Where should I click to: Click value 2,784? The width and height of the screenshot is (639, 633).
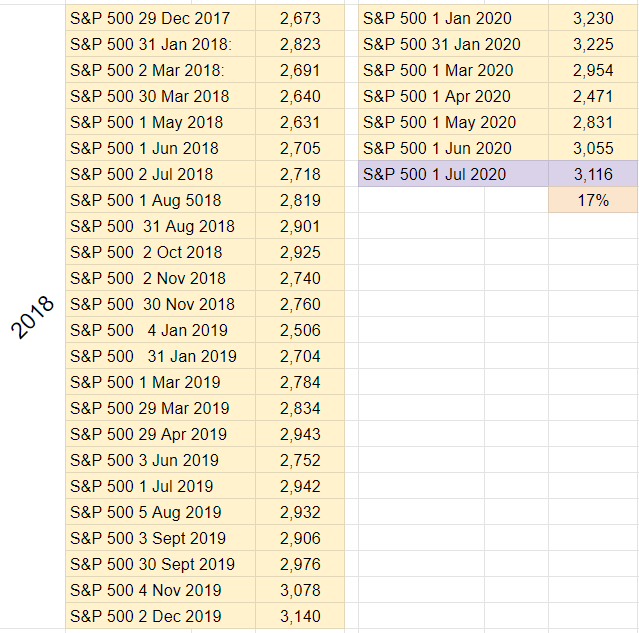(x=300, y=382)
